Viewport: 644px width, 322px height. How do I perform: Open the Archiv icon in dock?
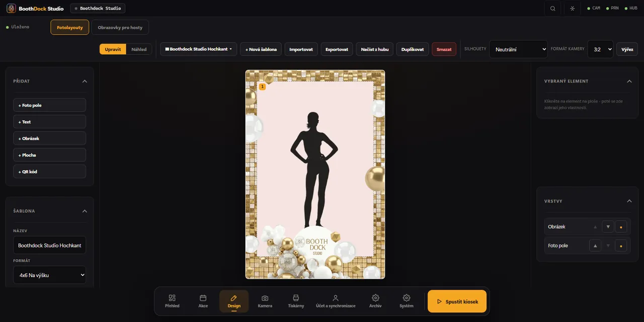click(x=375, y=298)
